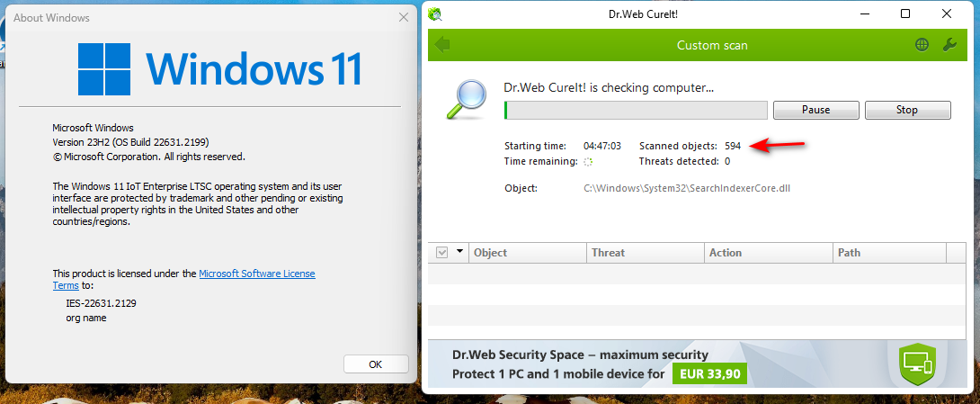Click the green shield Security Space icon
Viewport: 980px width, 404px height.
click(x=917, y=364)
